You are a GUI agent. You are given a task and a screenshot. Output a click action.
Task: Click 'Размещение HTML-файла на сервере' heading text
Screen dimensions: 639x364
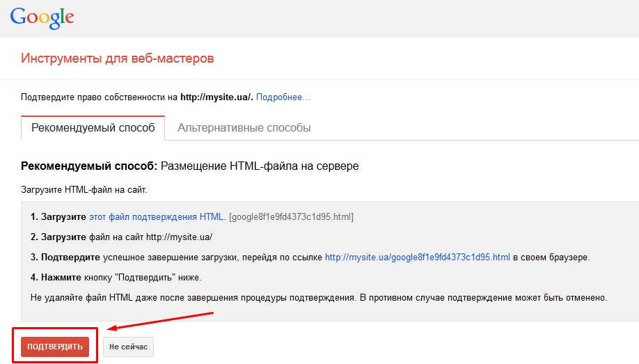260,166
